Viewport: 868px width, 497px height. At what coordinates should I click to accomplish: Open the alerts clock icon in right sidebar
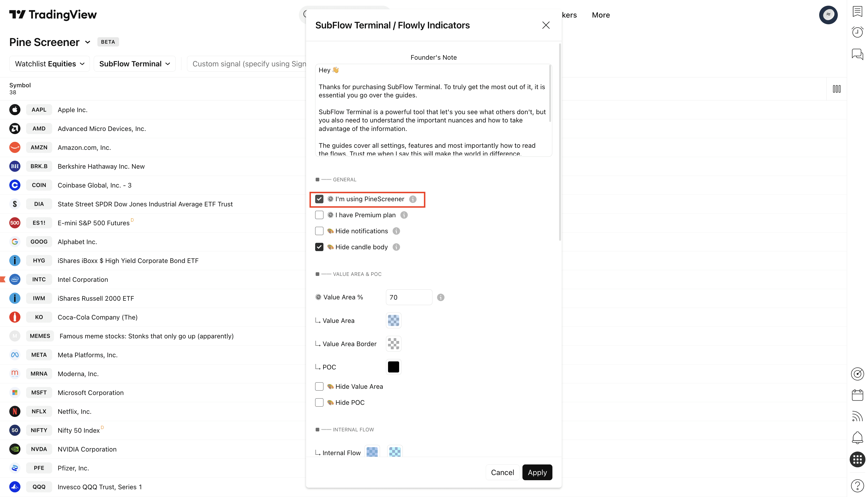tap(857, 32)
